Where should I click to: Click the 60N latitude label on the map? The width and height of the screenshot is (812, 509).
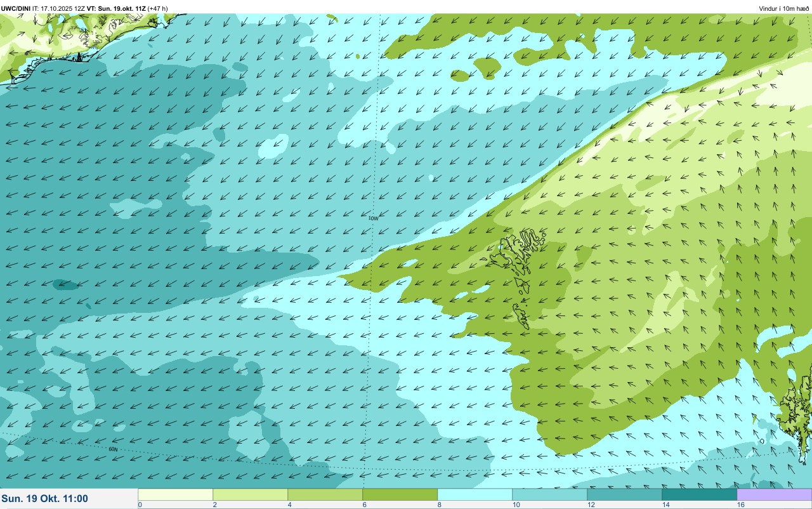pyautogui.click(x=113, y=449)
